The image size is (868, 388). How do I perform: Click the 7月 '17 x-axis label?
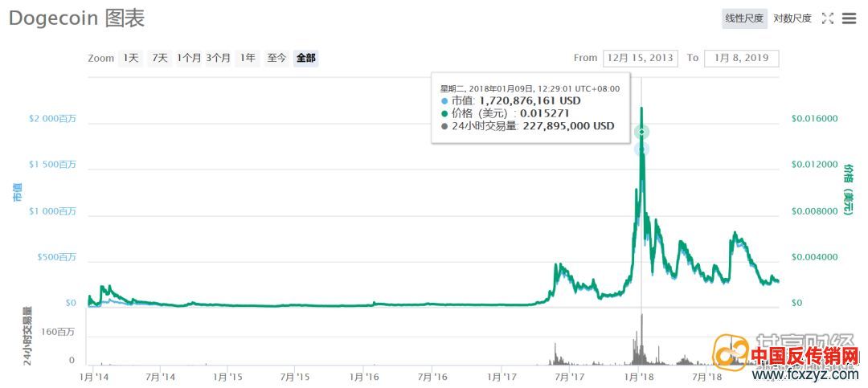tap(570, 377)
